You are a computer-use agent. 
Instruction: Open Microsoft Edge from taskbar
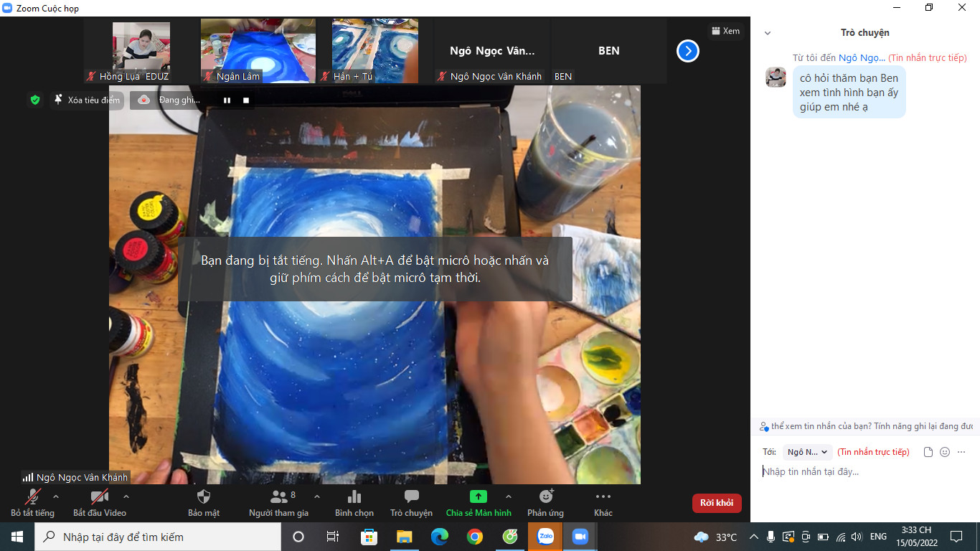pyautogui.click(x=439, y=537)
